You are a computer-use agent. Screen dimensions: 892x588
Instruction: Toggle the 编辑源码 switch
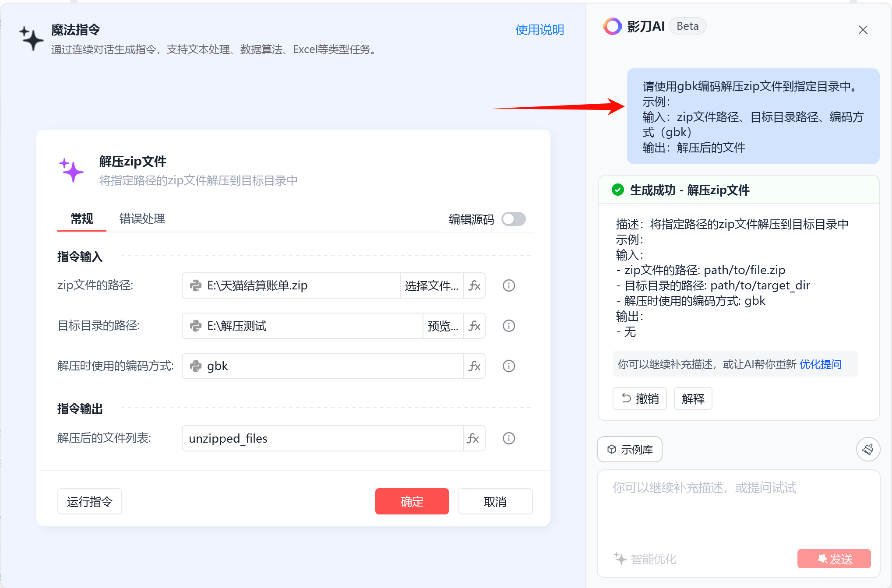[x=513, y=219]
